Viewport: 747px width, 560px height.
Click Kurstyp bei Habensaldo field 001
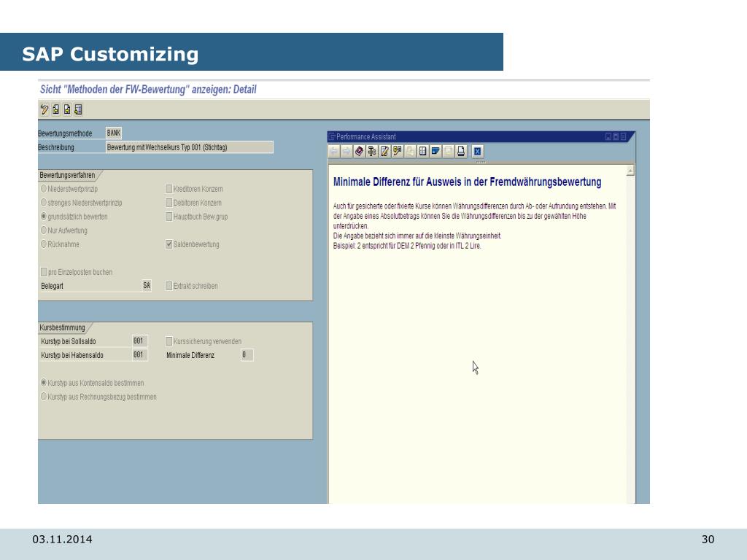point(139,355)
